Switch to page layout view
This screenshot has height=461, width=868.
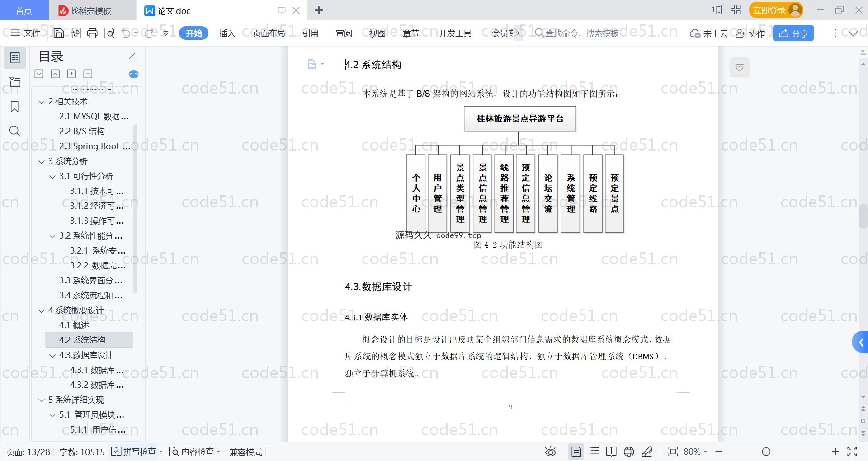tap(576, 452)
